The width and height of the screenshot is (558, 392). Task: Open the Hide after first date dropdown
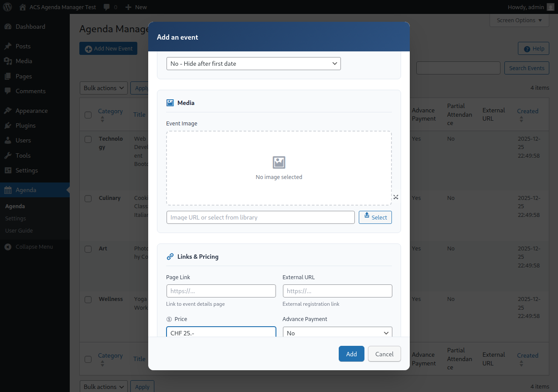click(x=253, y=63)
